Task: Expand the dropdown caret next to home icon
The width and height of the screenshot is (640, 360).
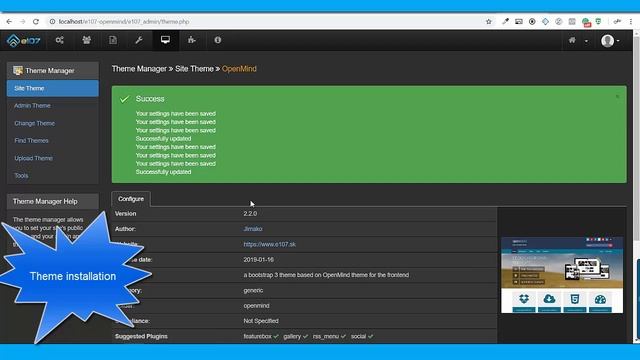Action: pos(586,41)
